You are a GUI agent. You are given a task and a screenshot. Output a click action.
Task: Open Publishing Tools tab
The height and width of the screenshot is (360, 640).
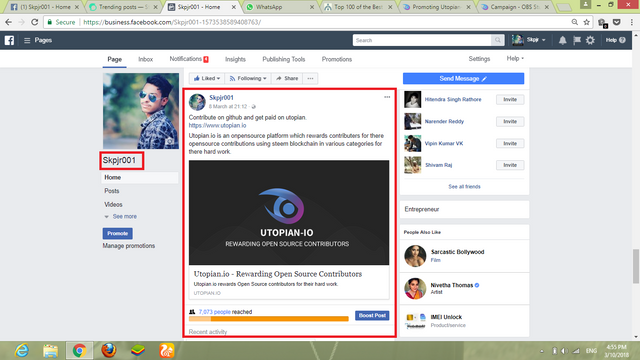(x=284, y=59)
